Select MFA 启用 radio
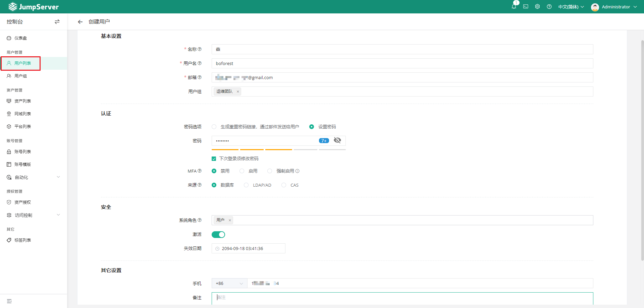 tap(242, 171)
